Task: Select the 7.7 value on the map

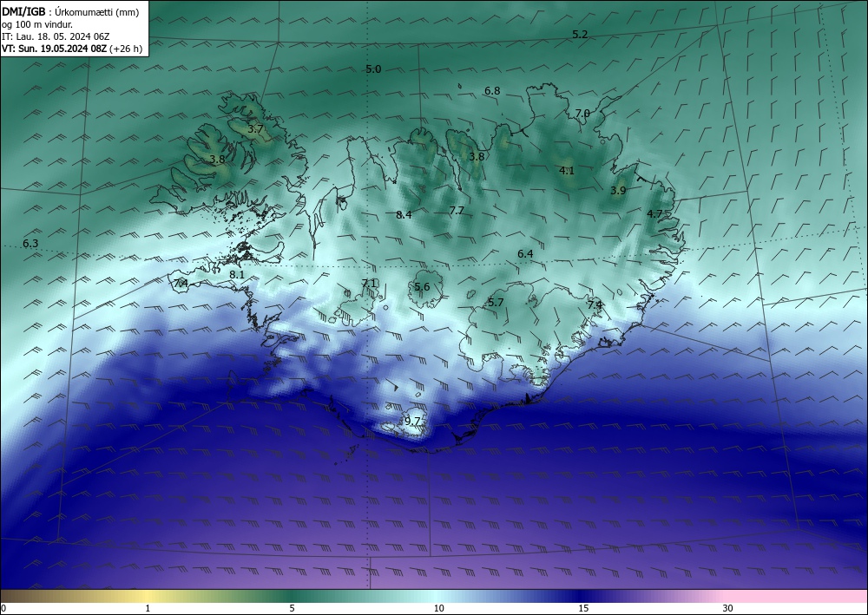Action: pos(457,210)
